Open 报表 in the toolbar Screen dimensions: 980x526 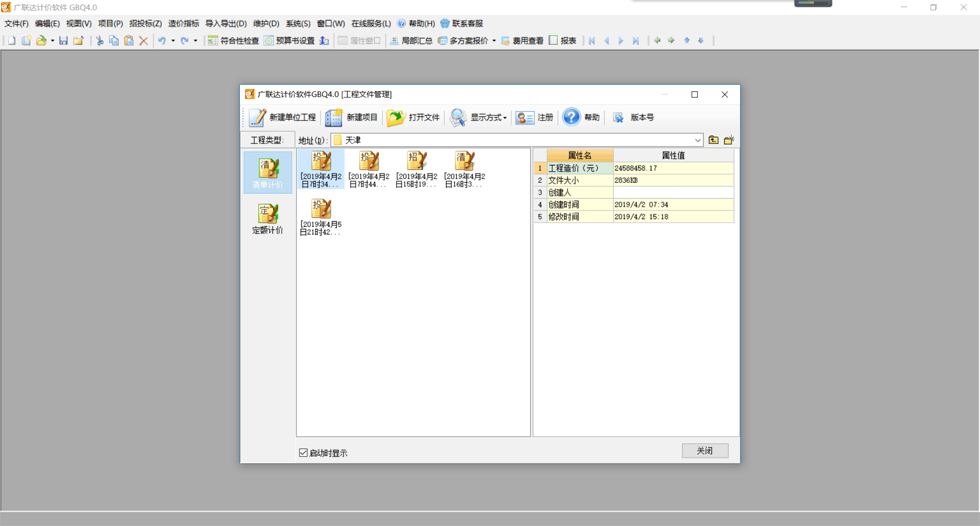point(562,40)
